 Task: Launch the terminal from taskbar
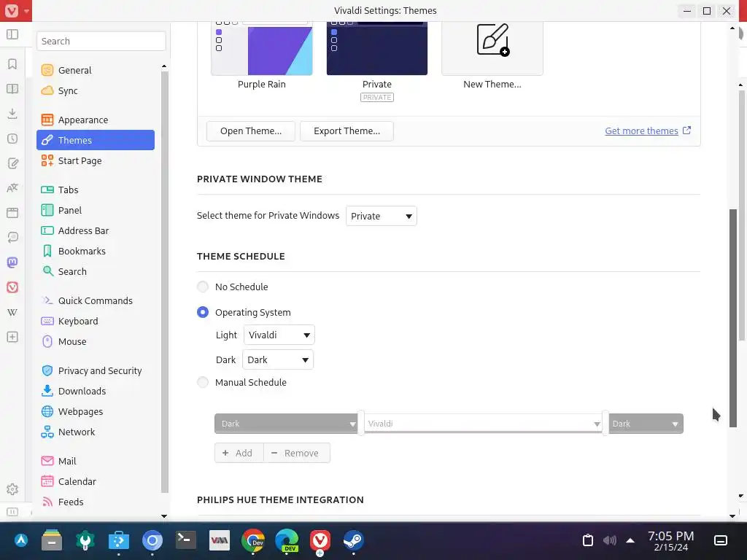(185, 540)
